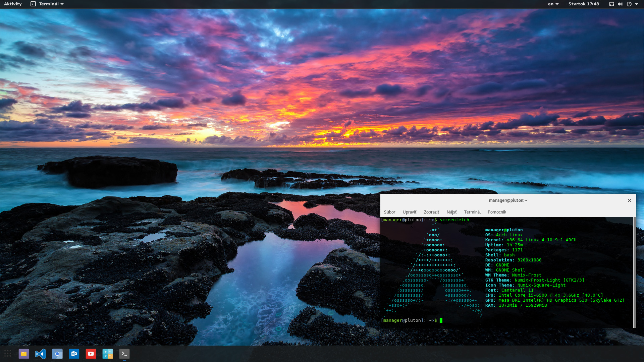Viewport: 644px width, 362px height.
Task: Open the Show Applications grid in dock
Action: (x=7, y=354)
